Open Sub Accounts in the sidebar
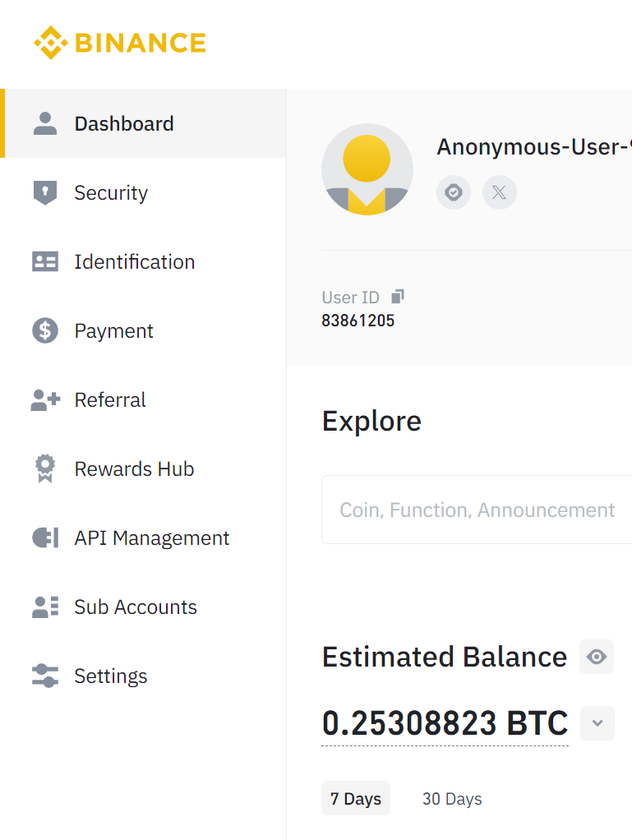The height and width of the screenshot is (840, 632). point(143,607)
